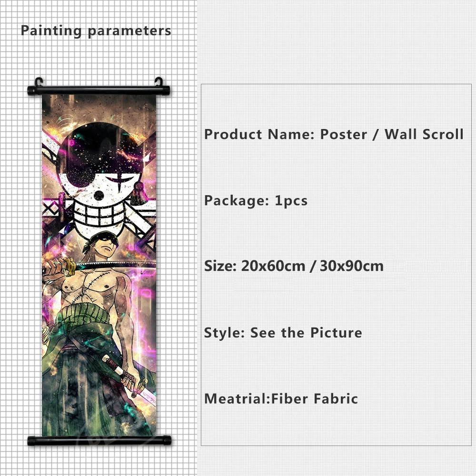Viewport: 476px width, 476px height.
Task: Click the 'Product Name: Poster / Wall Scroll' text
Action: pos(334,134)
